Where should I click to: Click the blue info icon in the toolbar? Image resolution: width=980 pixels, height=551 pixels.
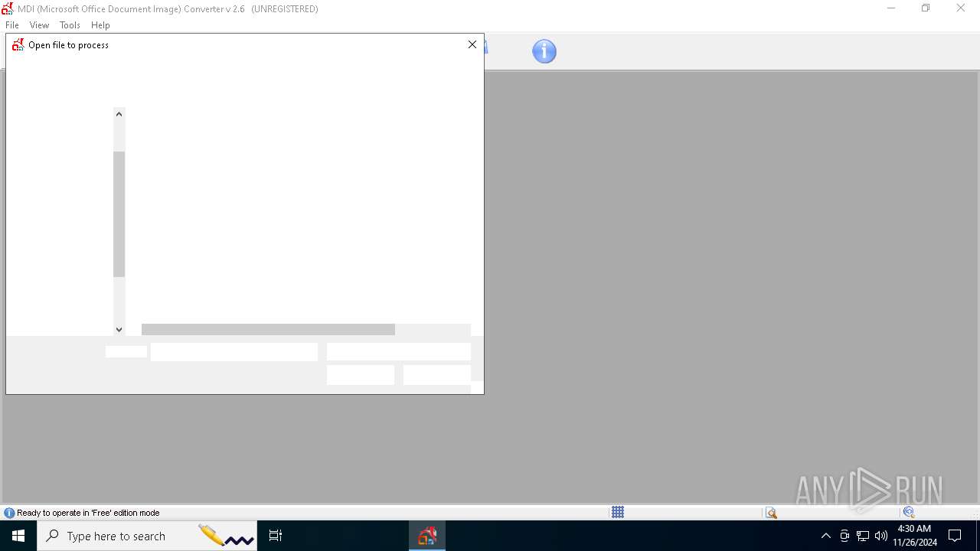click(544, 51)
